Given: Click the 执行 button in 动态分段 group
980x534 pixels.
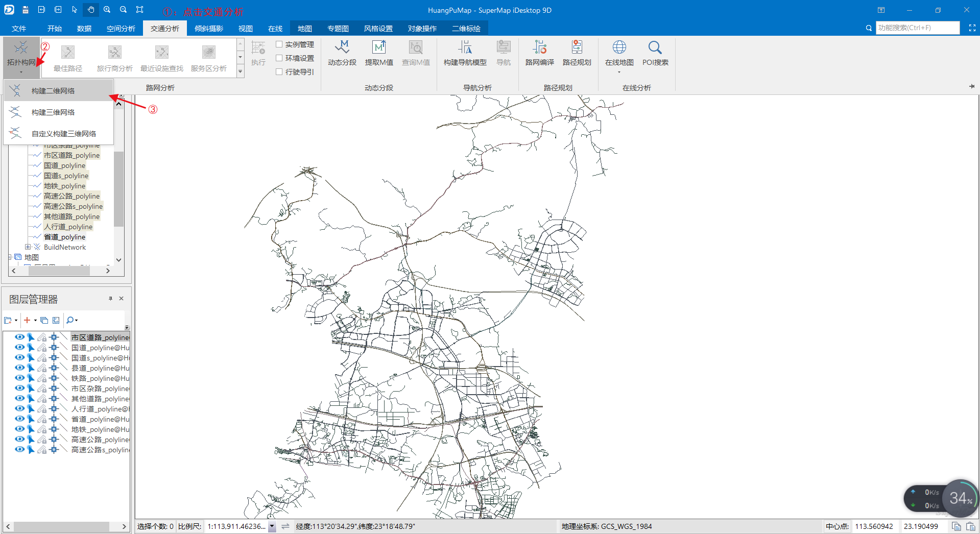Looking at the screenshot, I should pyautogui.click(x=258, y=53).
